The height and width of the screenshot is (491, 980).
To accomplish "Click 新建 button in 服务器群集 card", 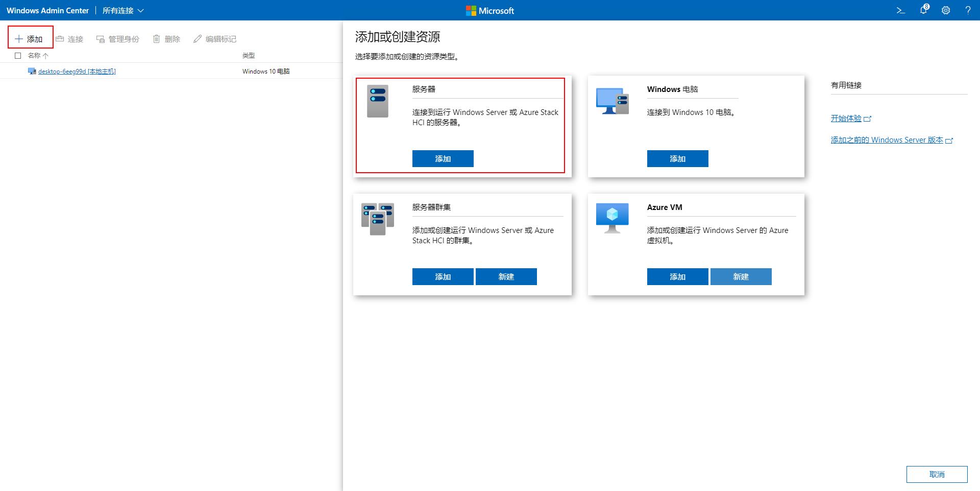I will coord(506,276).
